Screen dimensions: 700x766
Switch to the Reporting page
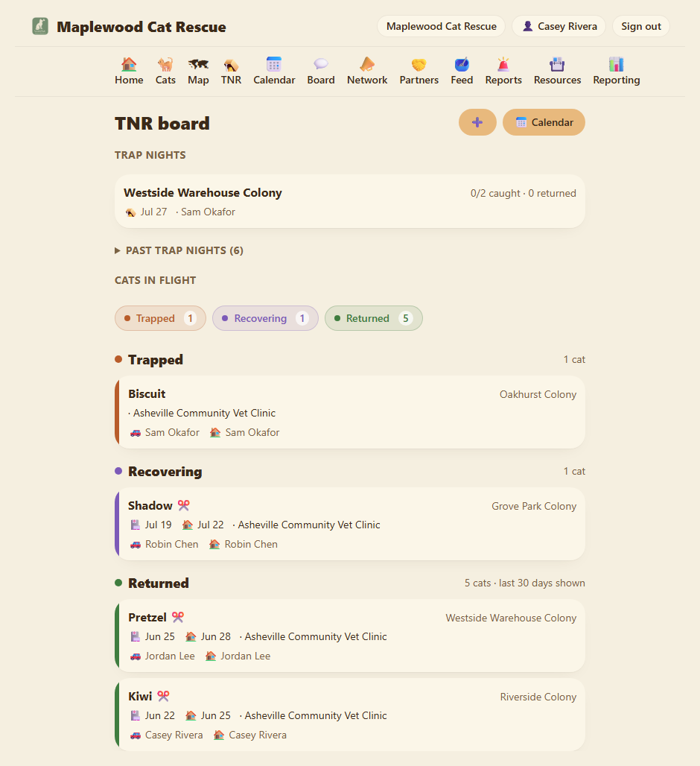[616, 72]
